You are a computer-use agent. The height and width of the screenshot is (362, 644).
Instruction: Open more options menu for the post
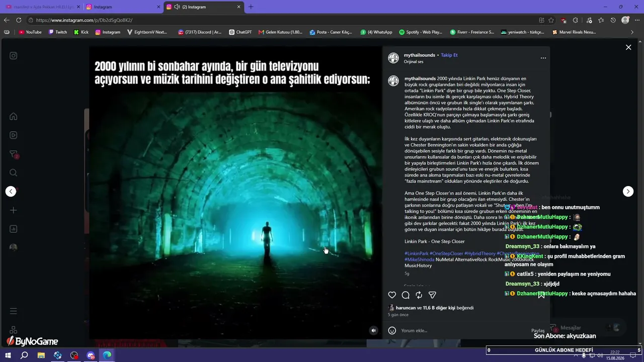pos(543,58)
